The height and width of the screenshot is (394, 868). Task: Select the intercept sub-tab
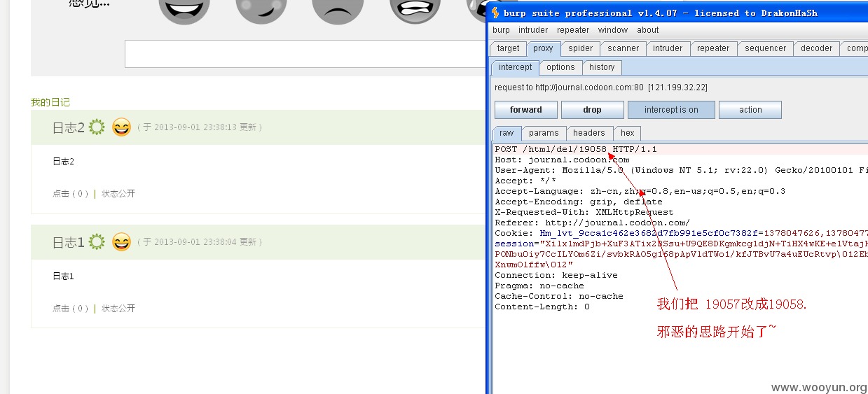click(x=516, y=67)
